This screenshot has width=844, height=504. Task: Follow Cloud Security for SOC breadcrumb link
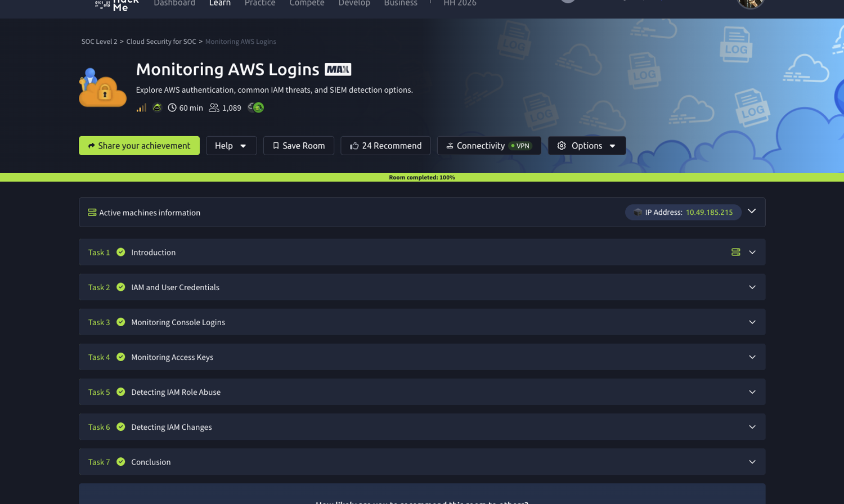coord(161,42)
